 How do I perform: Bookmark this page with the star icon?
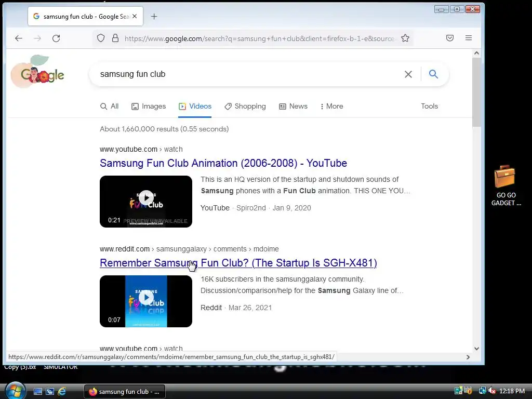[405, 38]
